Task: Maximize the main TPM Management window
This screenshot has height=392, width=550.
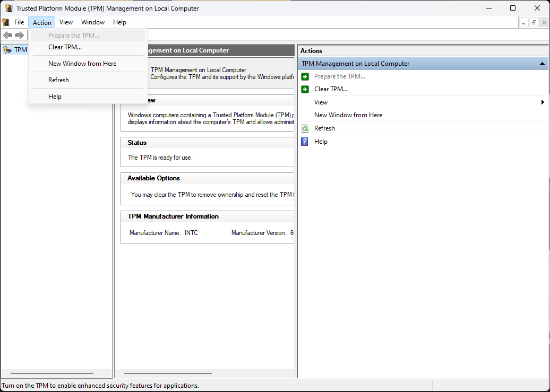Action: pyautogui.click(x=513, y=8)
